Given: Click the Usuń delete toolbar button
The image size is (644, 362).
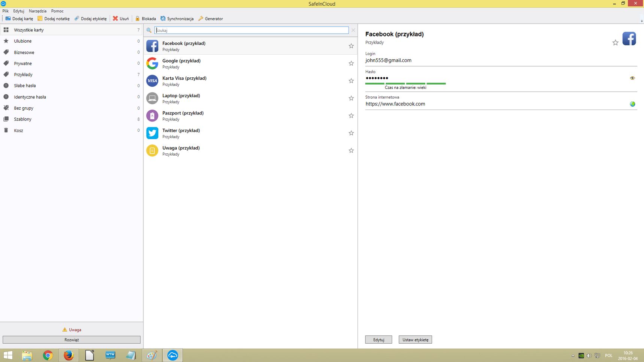Looking at the screenshot, I should coord(121,19).
